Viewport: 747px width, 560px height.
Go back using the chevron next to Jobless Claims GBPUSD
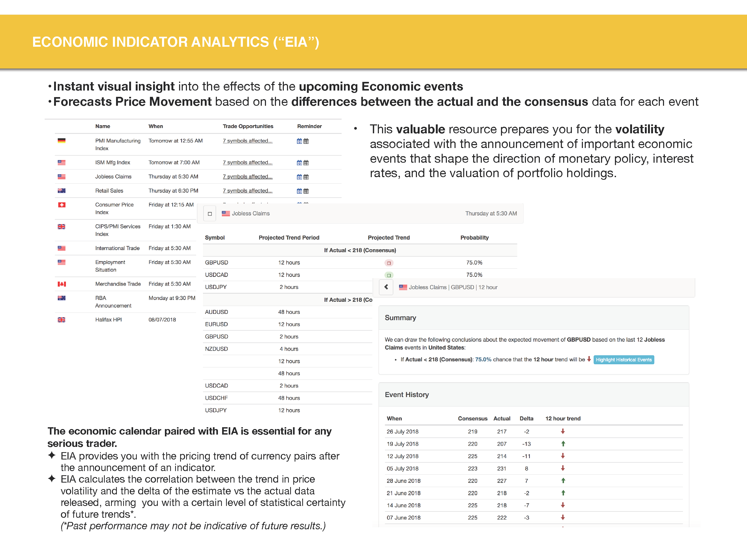pyautogui.click(x=386, y=287)
